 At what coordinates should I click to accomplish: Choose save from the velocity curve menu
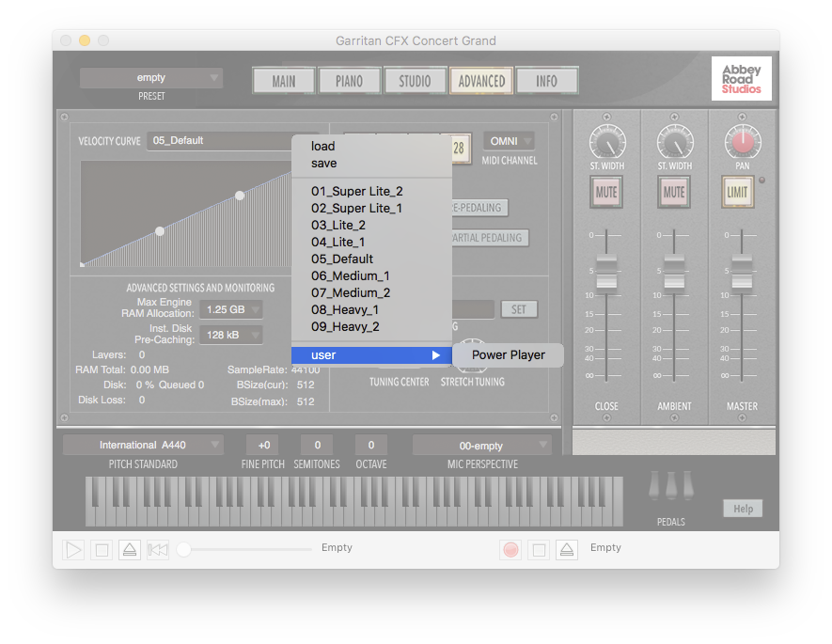[x=371, y=163]
